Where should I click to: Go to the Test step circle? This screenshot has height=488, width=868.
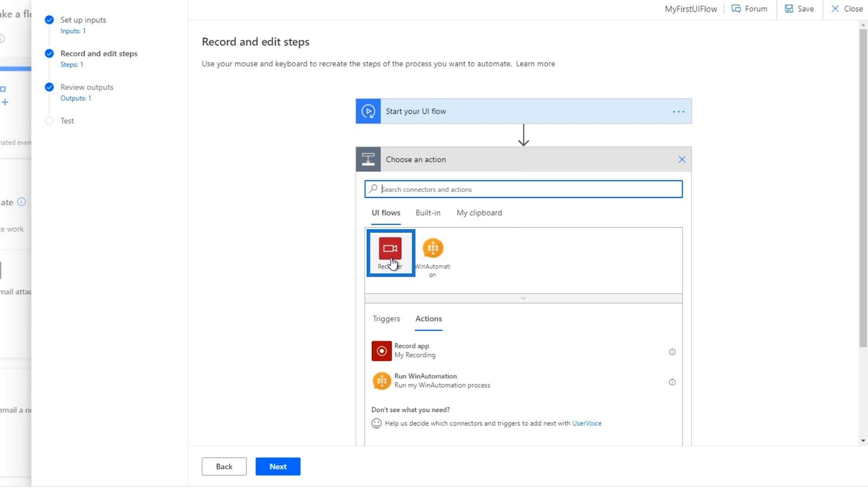click(x=49, y=121)
